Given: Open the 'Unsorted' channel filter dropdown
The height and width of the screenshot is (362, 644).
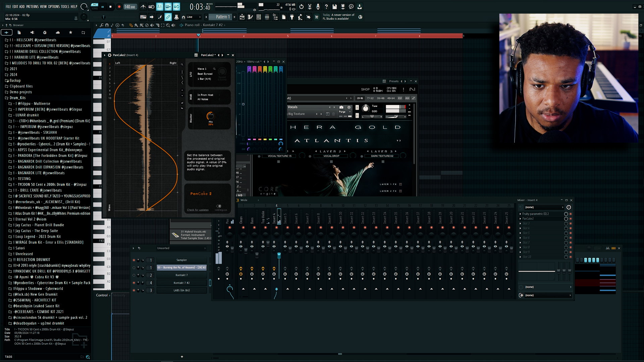Looking at the screenshot, I should (181, 248).
